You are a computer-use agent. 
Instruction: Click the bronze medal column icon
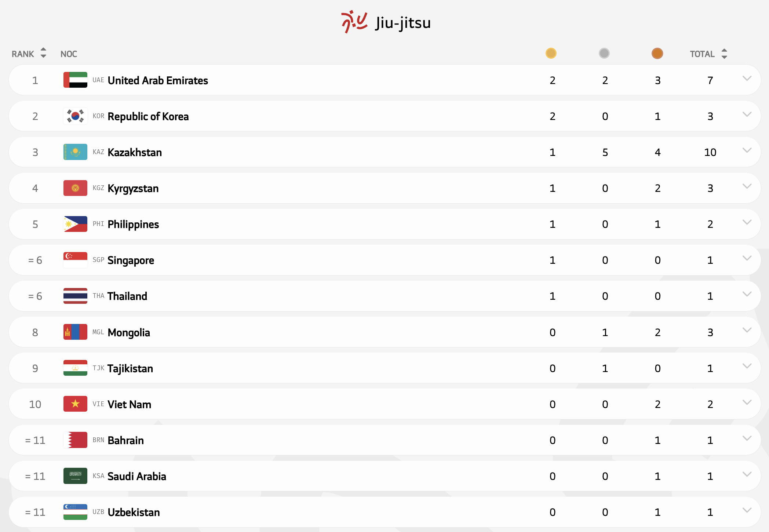(x=657, y=54)
